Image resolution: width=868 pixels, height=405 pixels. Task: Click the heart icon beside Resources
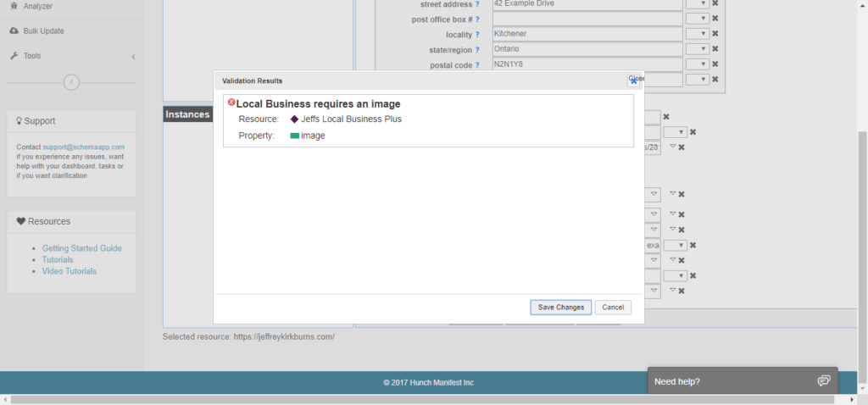[21, 221]
